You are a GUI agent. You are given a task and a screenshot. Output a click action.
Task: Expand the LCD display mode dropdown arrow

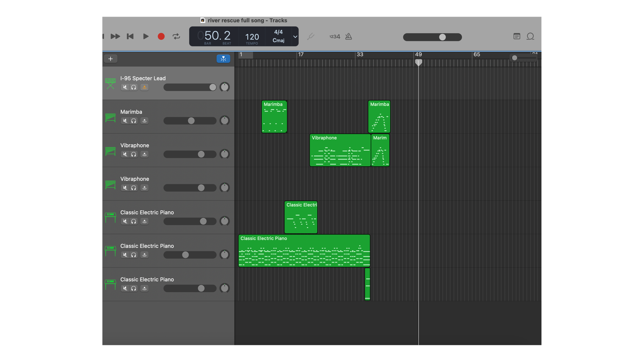coord(295,37)
